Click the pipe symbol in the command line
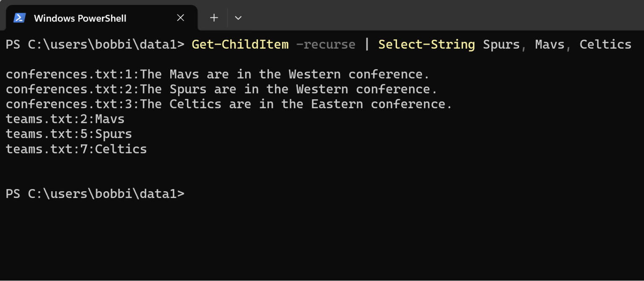Image resolution: width=644 pixels, height=281 pixels. pyautogui.click(x=366, y=44)
